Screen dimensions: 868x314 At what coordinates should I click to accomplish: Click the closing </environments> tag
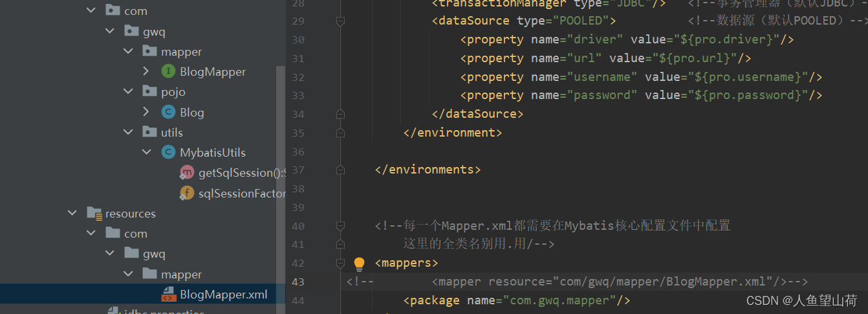428,170
